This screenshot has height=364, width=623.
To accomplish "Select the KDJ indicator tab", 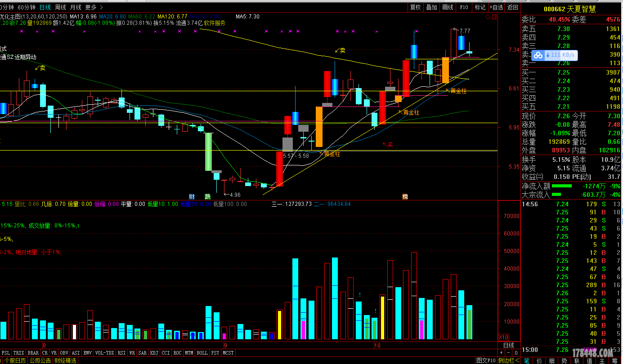I will click(154, 353).
